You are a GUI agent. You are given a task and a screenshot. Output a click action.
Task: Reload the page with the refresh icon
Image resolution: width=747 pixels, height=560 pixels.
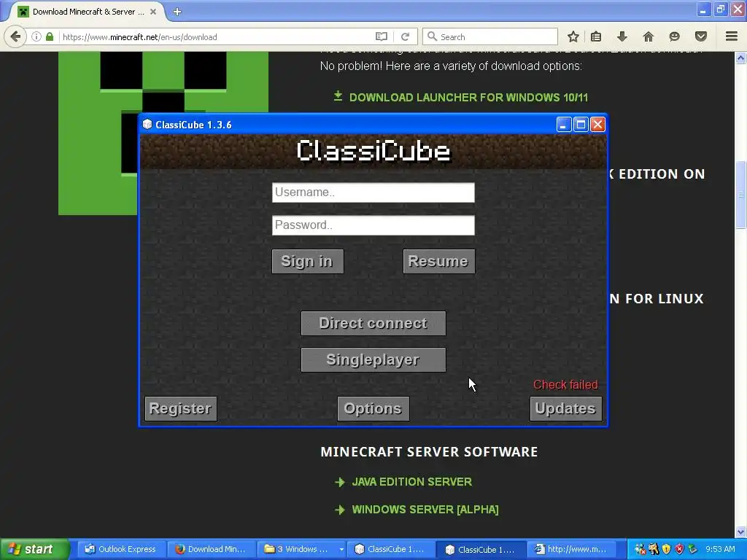click(x=405, y=36)
